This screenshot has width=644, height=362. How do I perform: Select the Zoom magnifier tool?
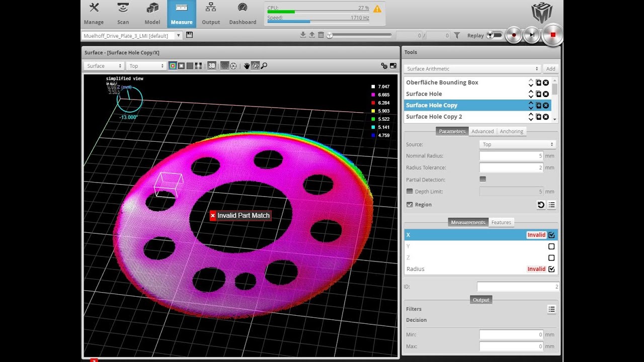tap(264, 66)
